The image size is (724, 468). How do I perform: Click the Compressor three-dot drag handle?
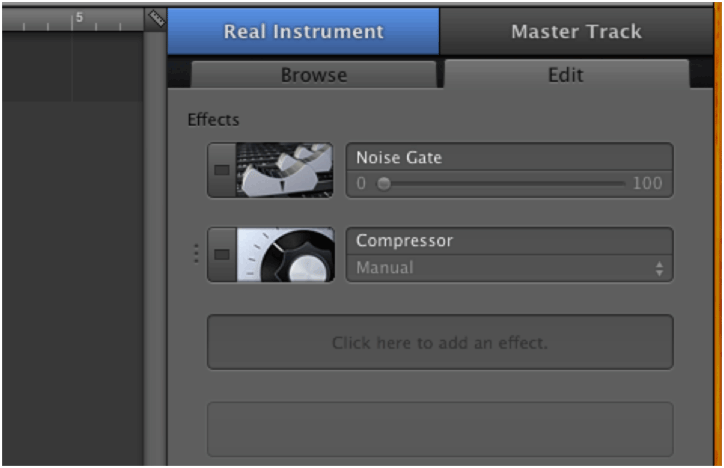(x=196, y=254)
